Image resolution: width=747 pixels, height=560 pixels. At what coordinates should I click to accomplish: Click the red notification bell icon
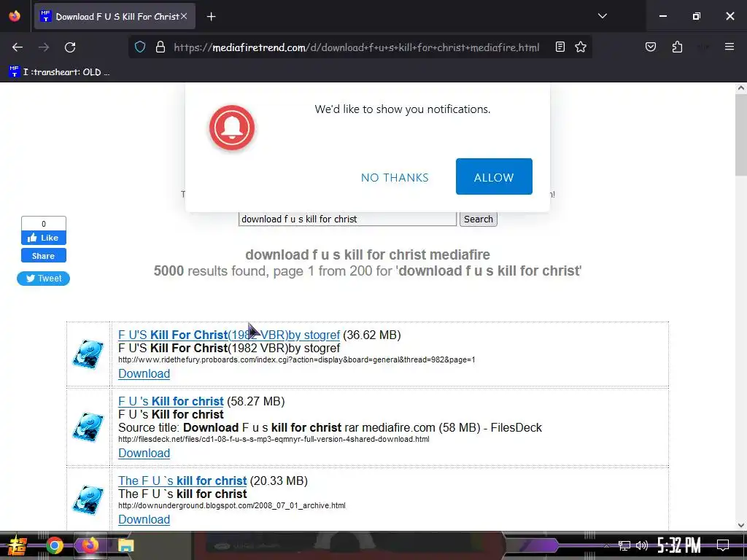(x=232, y=128)
